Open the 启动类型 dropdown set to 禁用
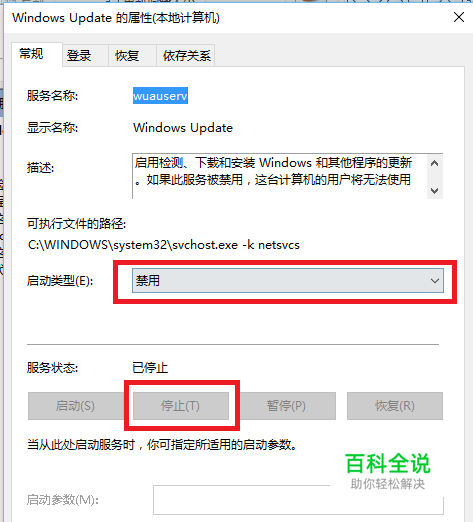The image size is (473, 522). pyautogui.click(x=288, y=281)
